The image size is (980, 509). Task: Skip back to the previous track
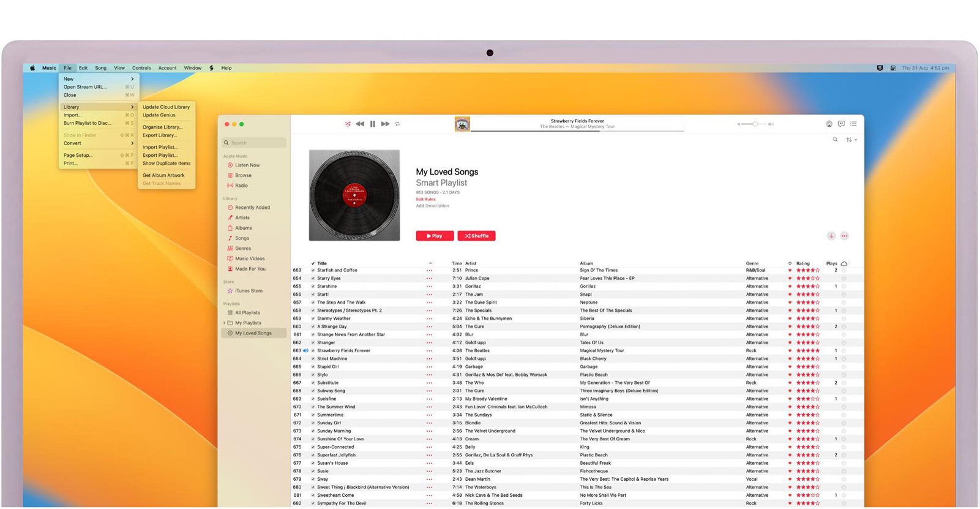360,124
